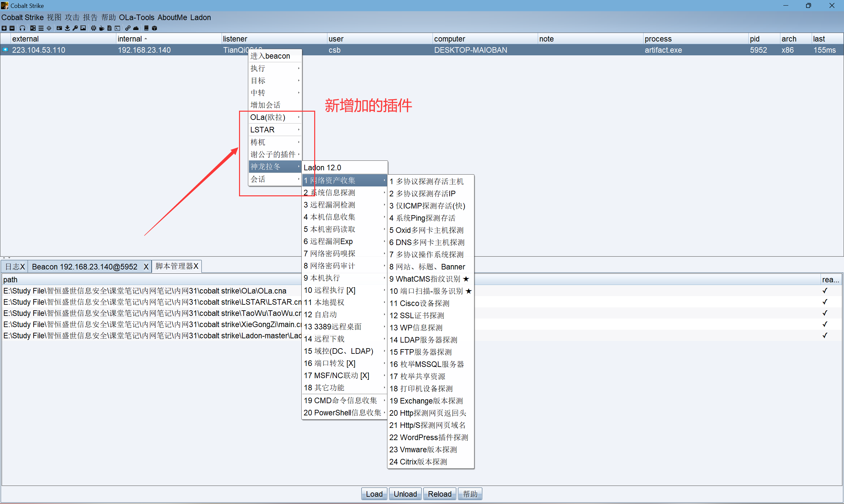Open the Cobalt Strike menu
The width and height of the screenshot is (844, 504).
pos(22,17)
